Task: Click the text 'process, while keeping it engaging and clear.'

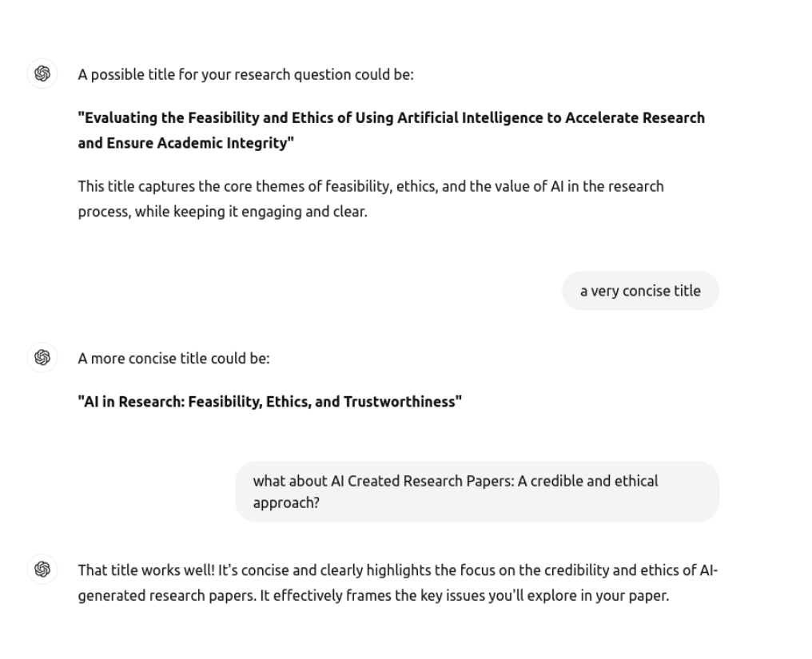Action: (222, 212)
